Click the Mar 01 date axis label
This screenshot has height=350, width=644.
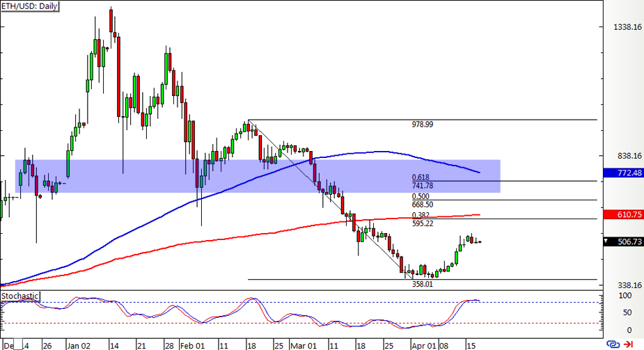pos(303,346)
